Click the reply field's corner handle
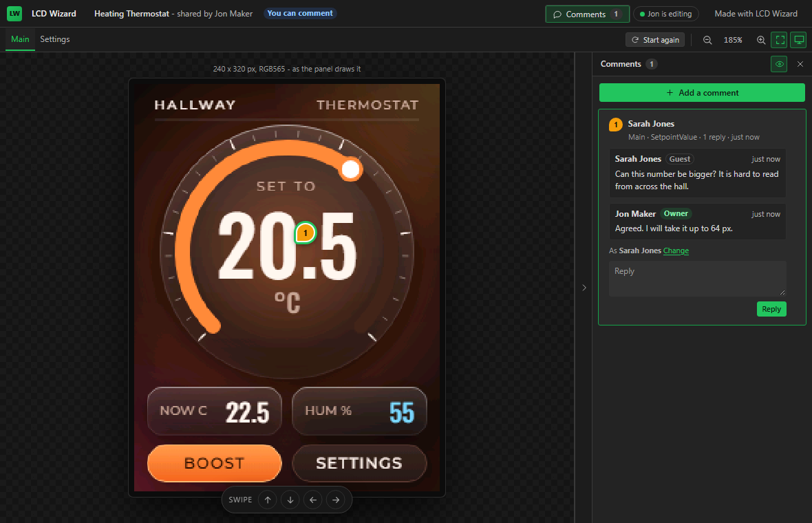This screenshot has width=812, height=523. pos(782,292)
